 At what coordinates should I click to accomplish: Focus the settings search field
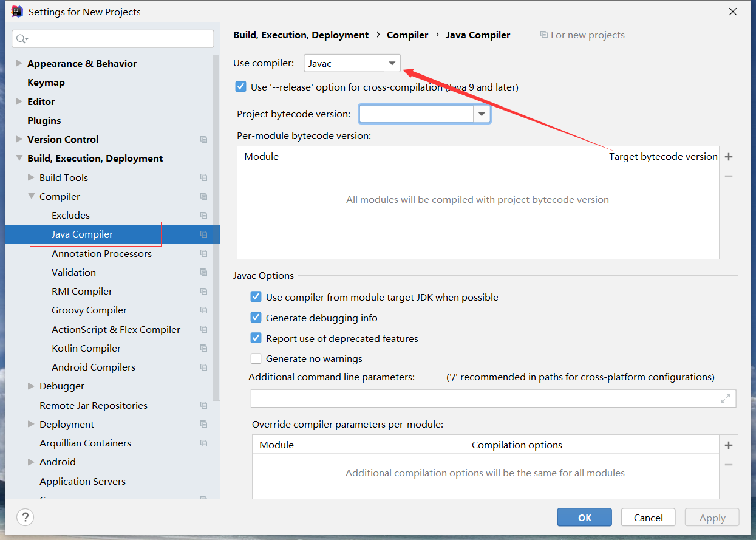pyautogui.click(x=113, y=39)
